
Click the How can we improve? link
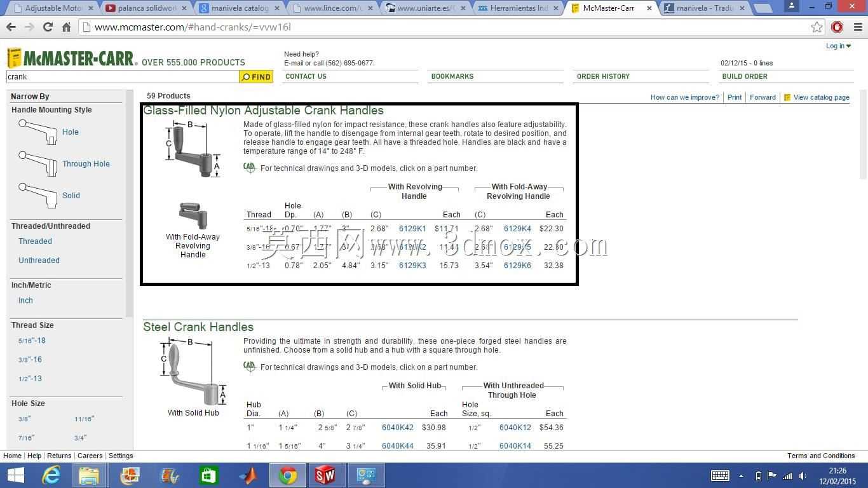pos(685,97)
